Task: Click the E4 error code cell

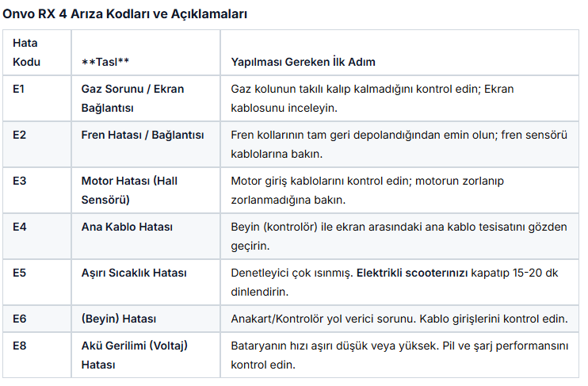Action: click(20, 227)
